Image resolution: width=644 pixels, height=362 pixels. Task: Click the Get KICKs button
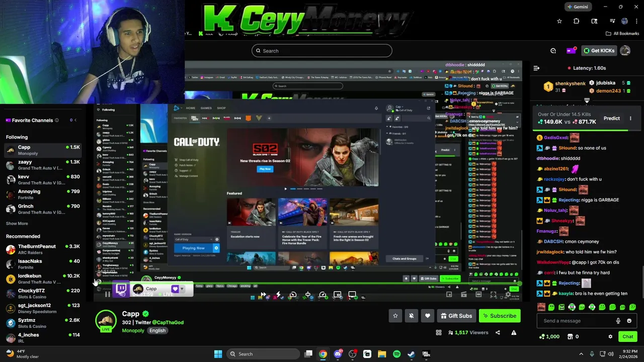click(599, 50)
